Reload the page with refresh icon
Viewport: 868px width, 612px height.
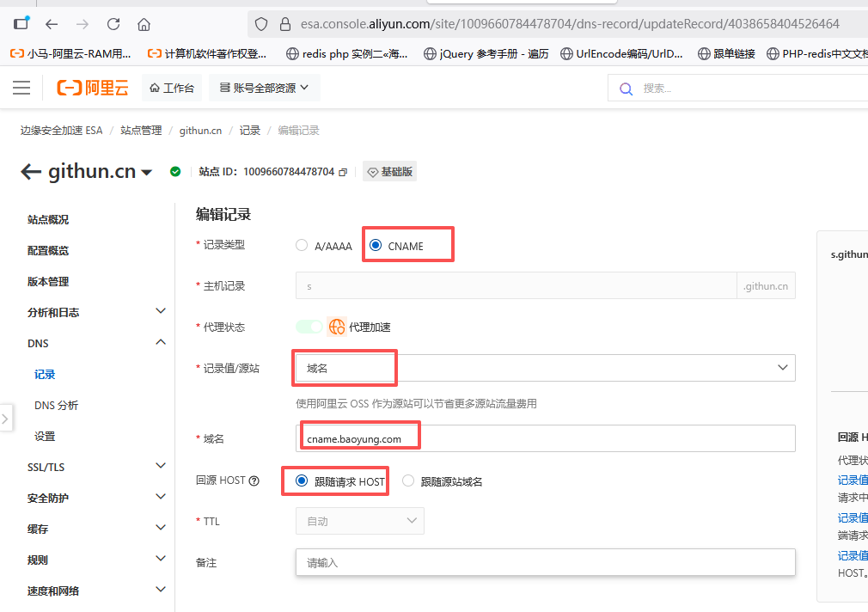pos(113,24)
